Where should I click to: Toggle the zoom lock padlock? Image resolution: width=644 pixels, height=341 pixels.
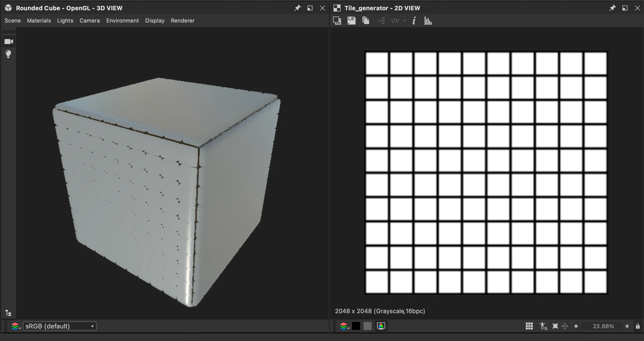coord(637,326)
